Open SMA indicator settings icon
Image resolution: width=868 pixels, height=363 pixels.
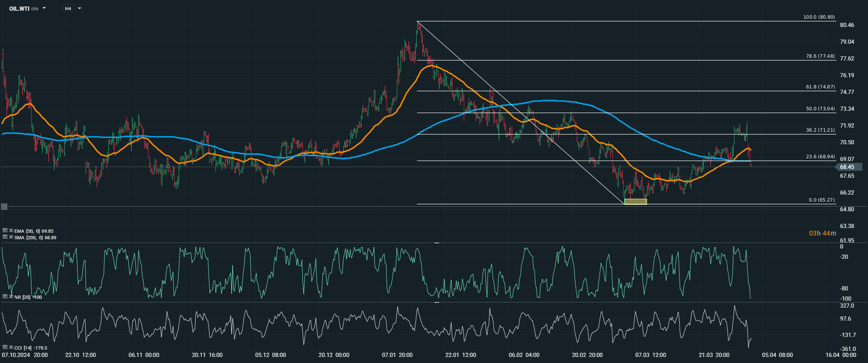pyautogui.click(x=5, y=237)
